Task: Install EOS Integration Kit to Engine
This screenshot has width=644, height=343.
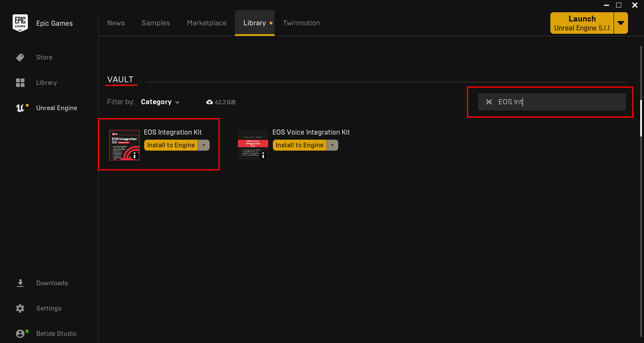Action: 171,145
